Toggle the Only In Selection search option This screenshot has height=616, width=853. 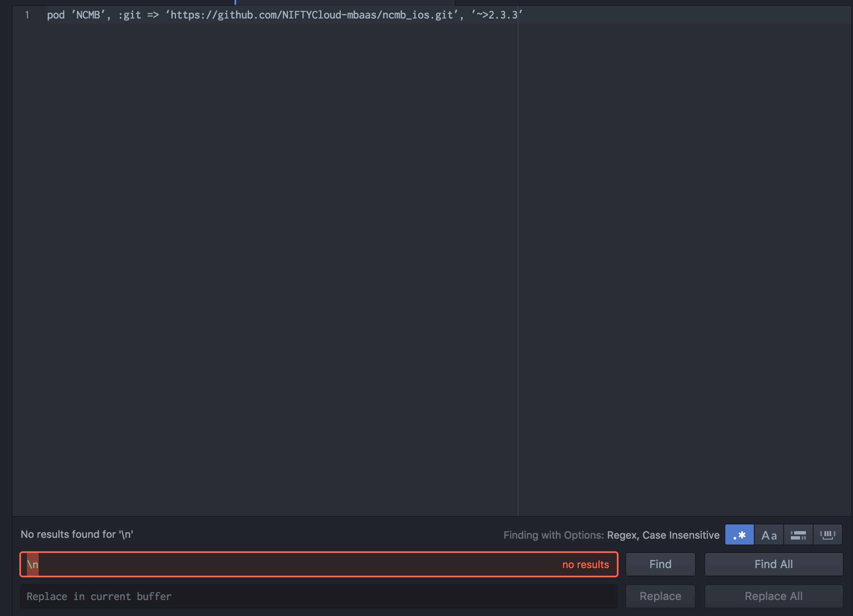[x=798, y=535]
